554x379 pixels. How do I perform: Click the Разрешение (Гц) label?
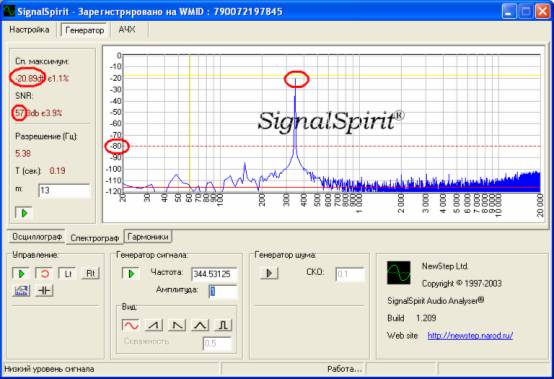pyautogui.click(x=46, y=136)
